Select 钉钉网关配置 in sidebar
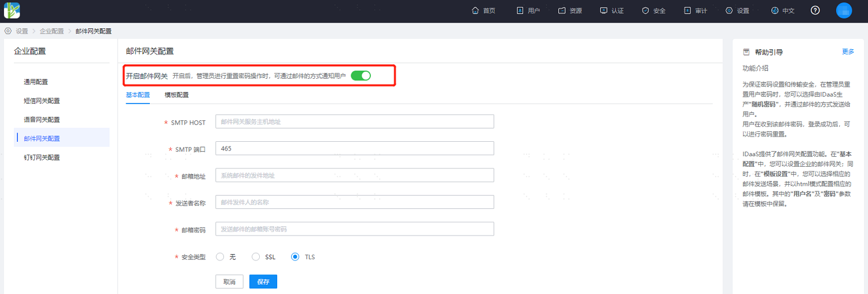Screen dimensions: 868x294 point(42,157)
